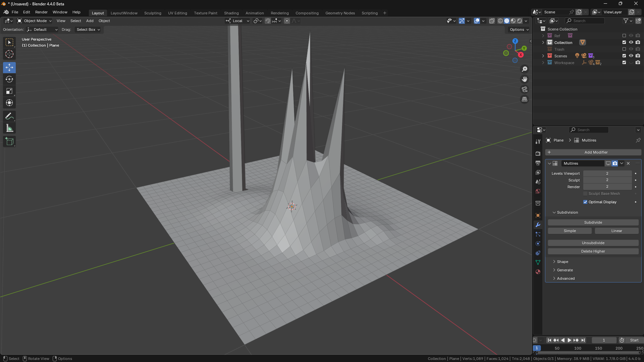Open the Render menu
The image size is (644, 362).
click(41, 12)
